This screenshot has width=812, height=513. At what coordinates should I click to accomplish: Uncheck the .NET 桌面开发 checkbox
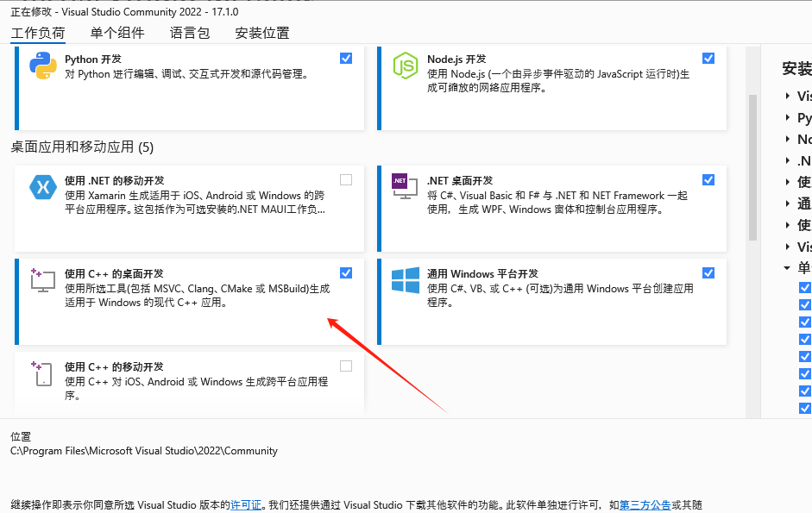708,179
